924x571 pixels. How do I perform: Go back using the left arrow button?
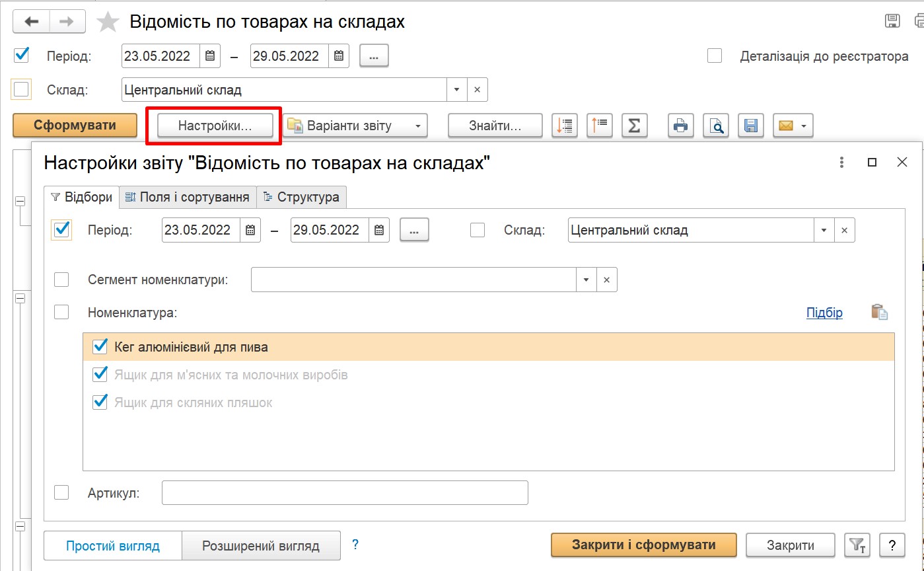pyautogui.click(x=31, y=21)
